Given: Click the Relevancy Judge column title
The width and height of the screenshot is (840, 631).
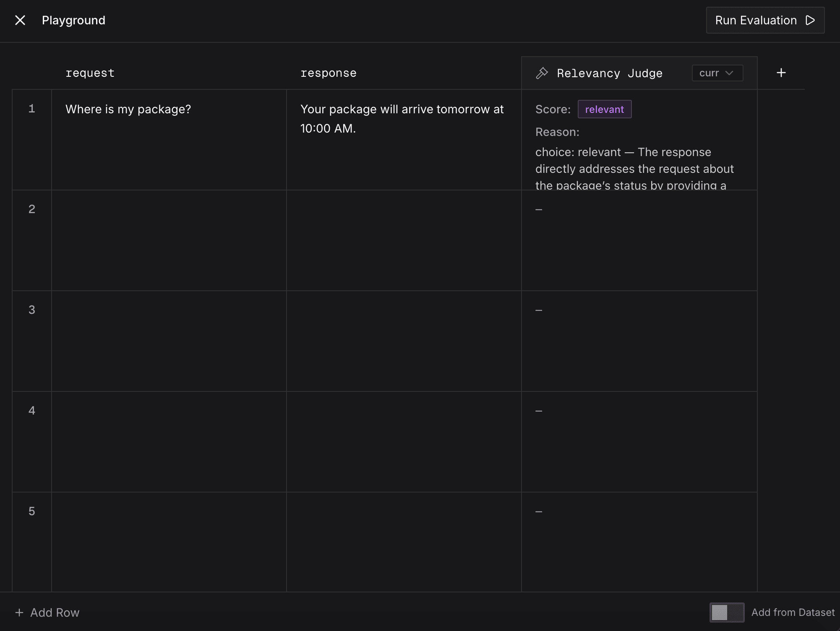Looking at the screenshot, I should coord(609,73).
